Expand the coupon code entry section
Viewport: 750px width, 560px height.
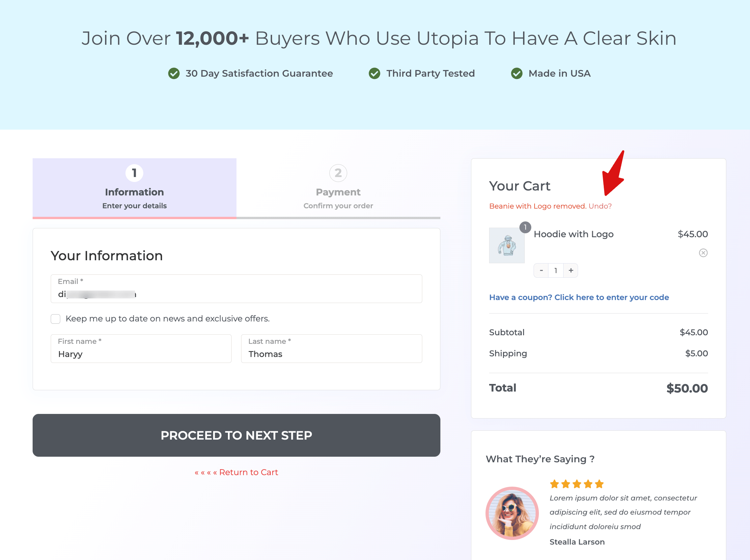579,297
